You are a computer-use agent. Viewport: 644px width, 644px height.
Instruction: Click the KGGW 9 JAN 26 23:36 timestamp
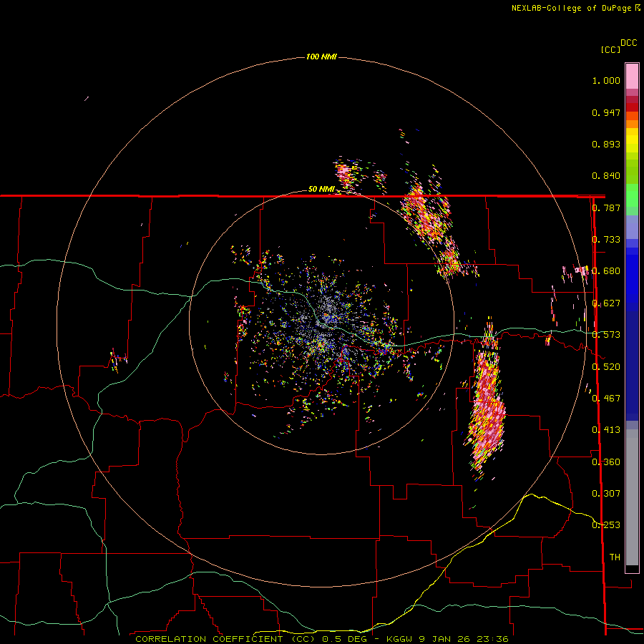pyautogui.click(x=447, y=639)
